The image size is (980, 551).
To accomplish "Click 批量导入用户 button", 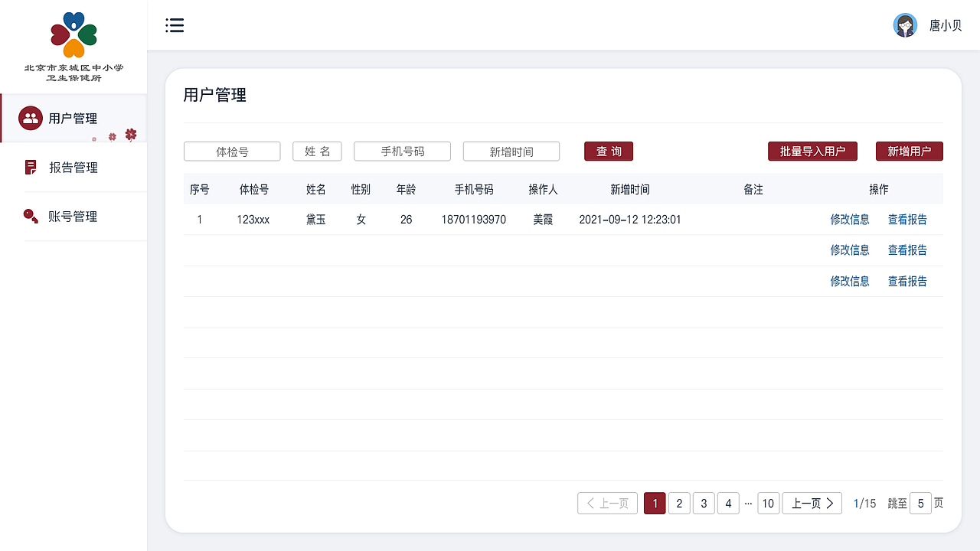I will (812, 152).
